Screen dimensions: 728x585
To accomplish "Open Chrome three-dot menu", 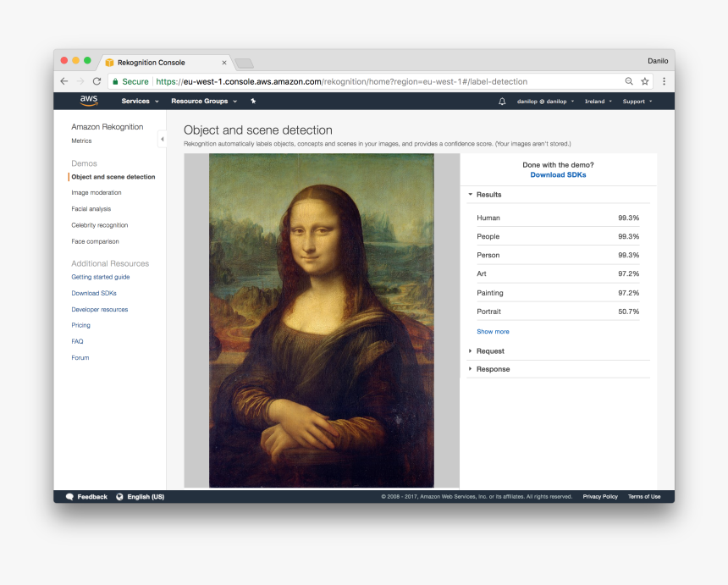I will (x=664, y=81).
